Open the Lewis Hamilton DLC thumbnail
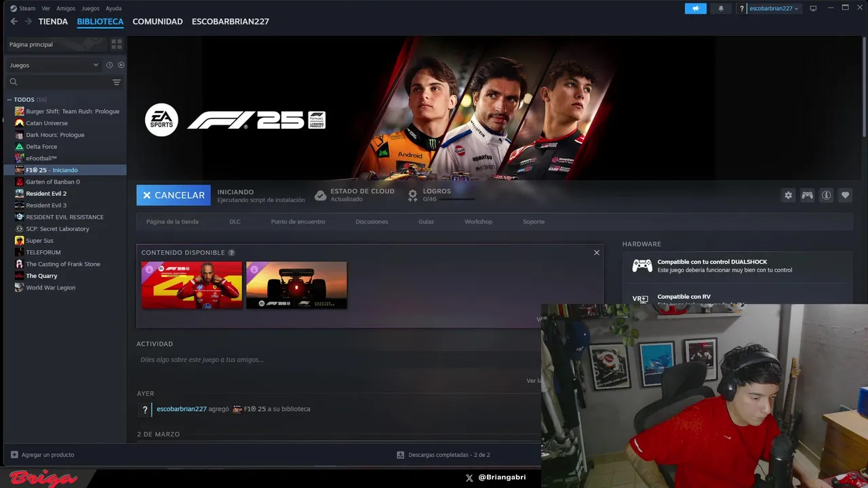The width and height of the screenshot is (868, 488). click(191, 285)
